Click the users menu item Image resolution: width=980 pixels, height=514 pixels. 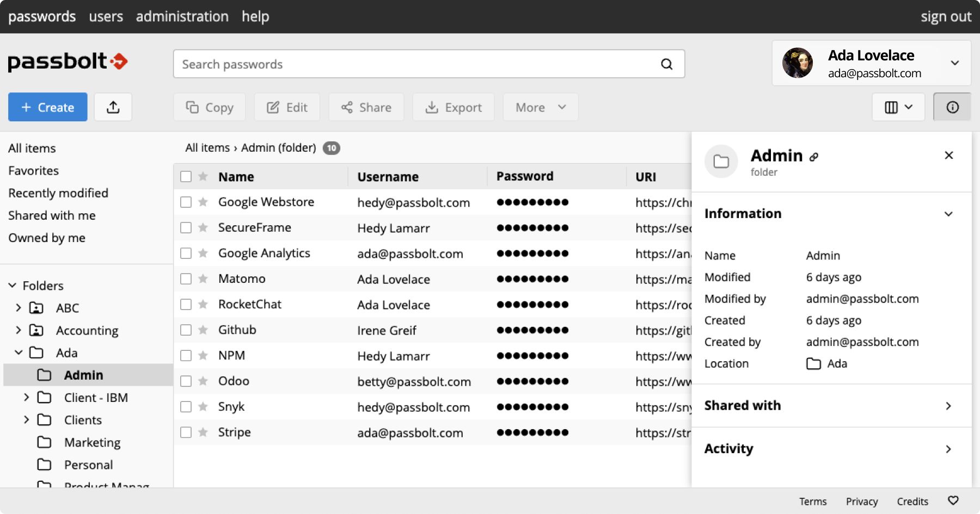pyautogui.click(x=106, y=16)
